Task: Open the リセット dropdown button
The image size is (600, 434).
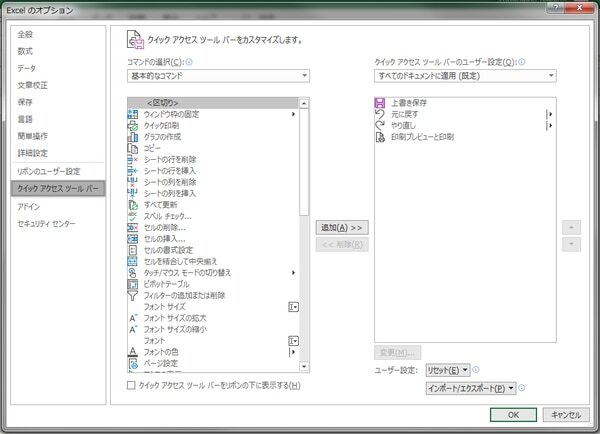Action: [446, 370]
